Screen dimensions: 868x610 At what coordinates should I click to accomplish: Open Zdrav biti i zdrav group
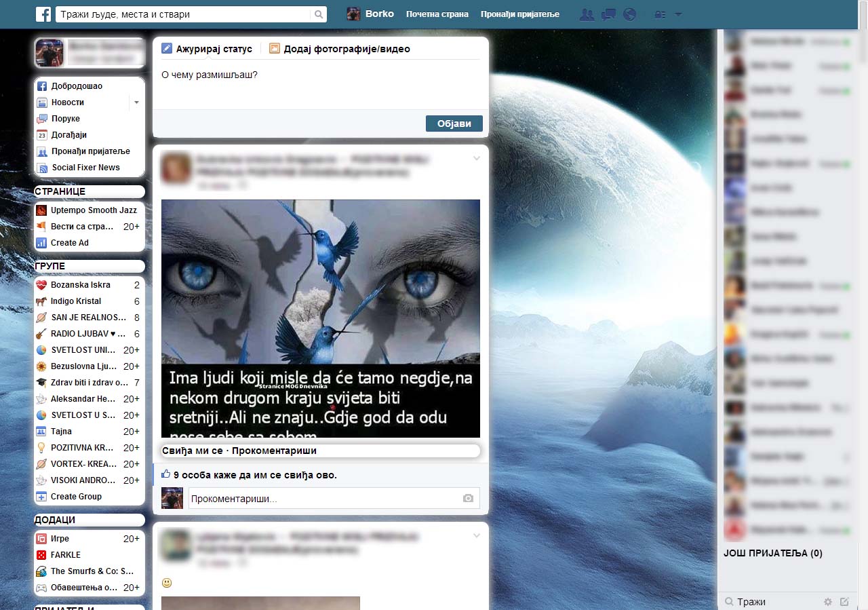point(89,383)
